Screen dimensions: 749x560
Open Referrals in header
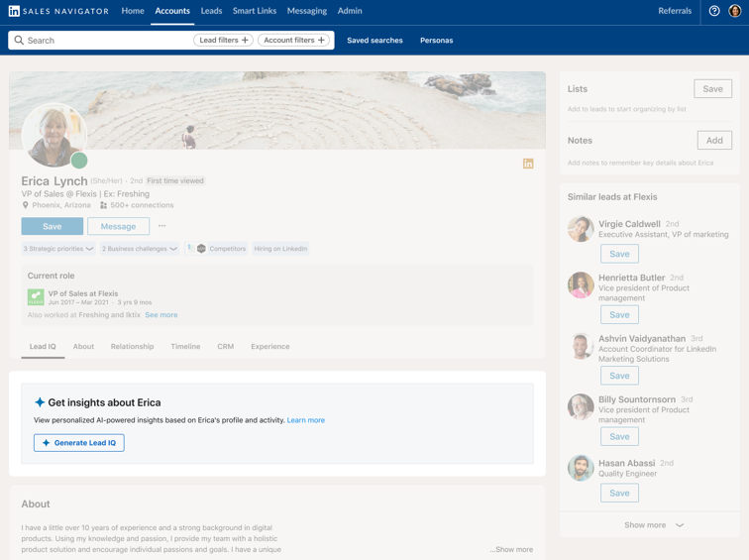click(675, 11)
